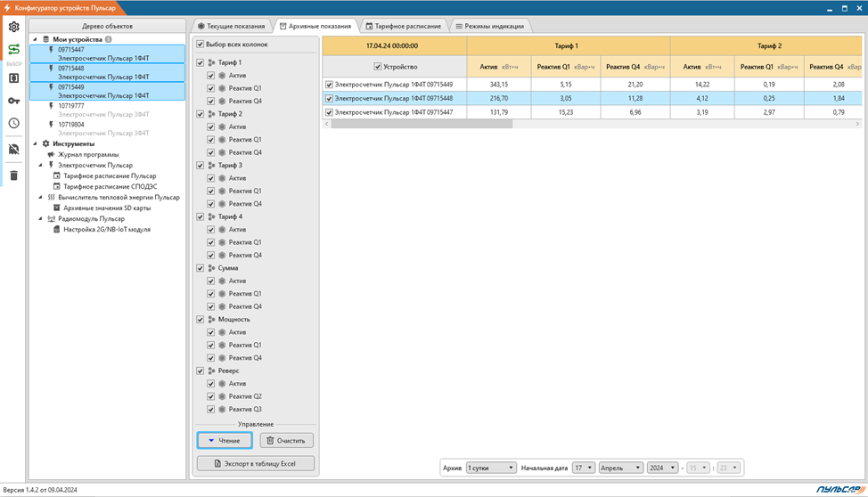Click the radio icon beside Радиомодуль Пульсар
Screen dimensions: 868x497
point(51,218)
